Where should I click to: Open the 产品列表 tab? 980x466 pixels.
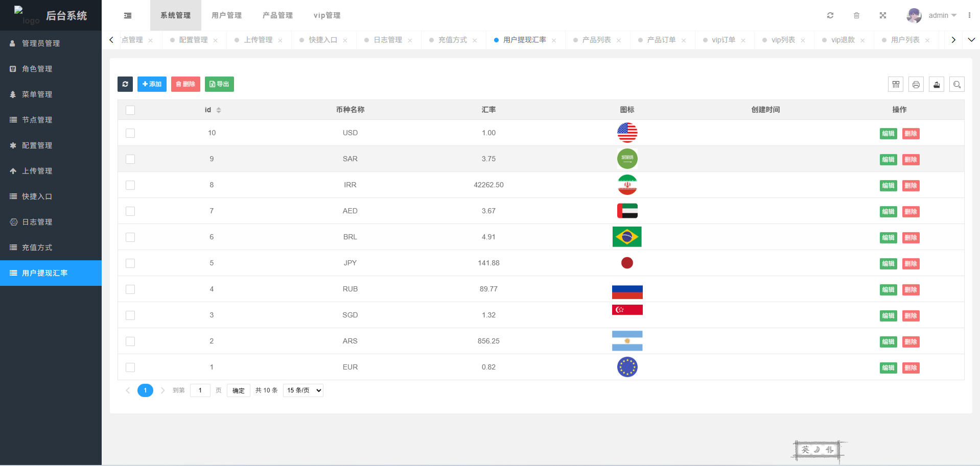[596, 40]
